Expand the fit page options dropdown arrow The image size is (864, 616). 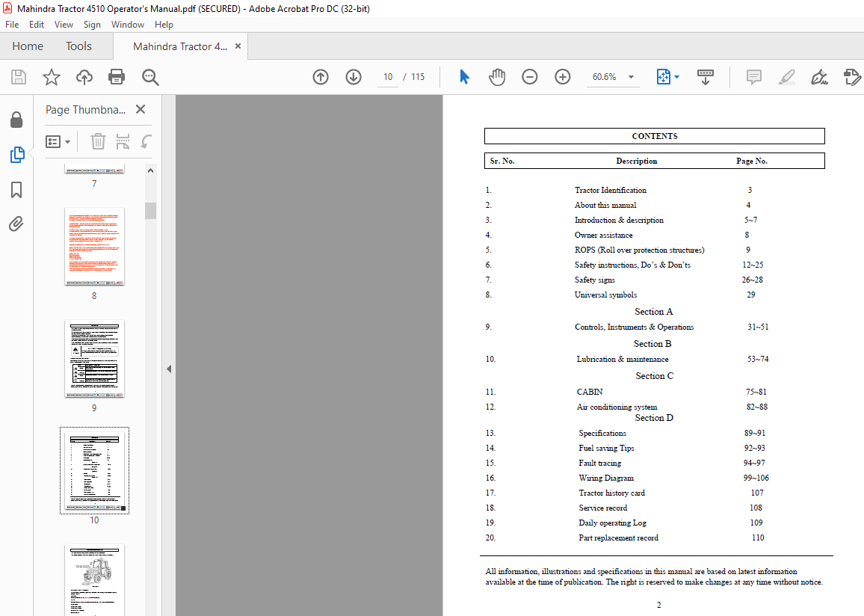pos(676,77)
